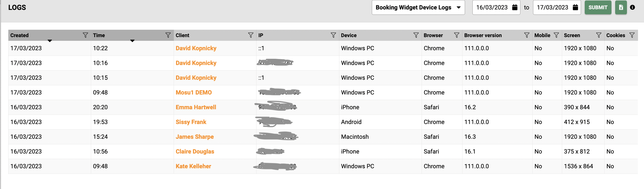Open client Emma Hartwell's link
This screenshot has width=644, height=189.
[x=196, y=107]
